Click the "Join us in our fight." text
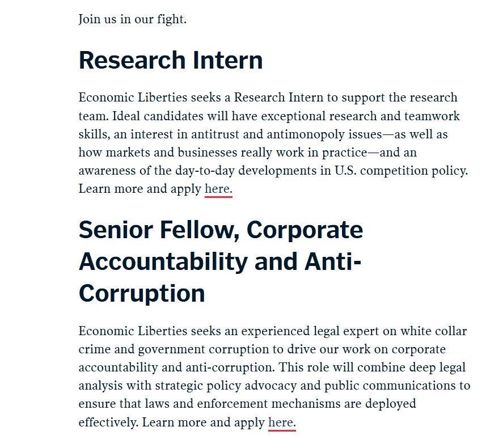The width and height of the screenshot is (503, 448). pos(132,19)
